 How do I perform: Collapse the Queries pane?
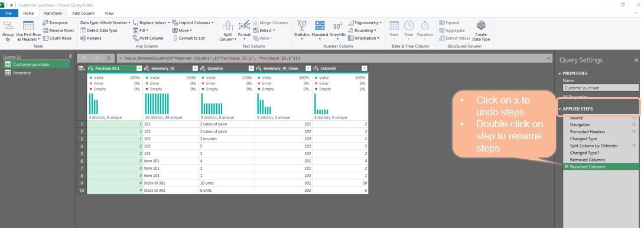(x=70, y=56)
